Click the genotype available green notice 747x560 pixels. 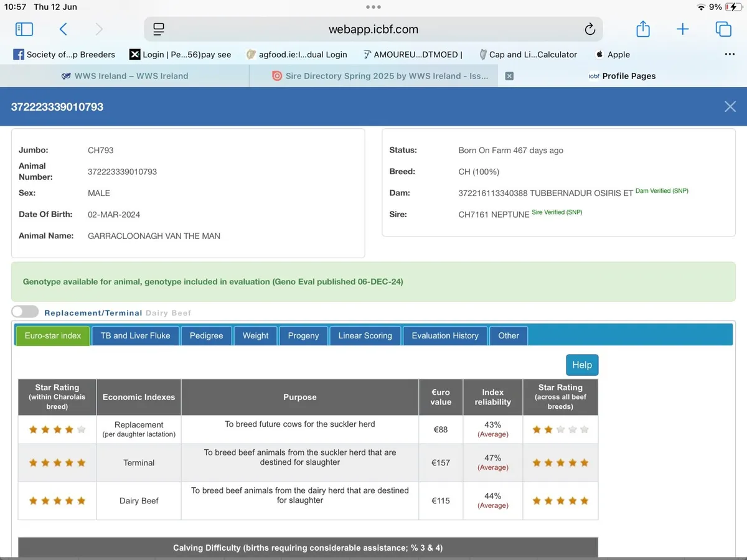point(374,282)
